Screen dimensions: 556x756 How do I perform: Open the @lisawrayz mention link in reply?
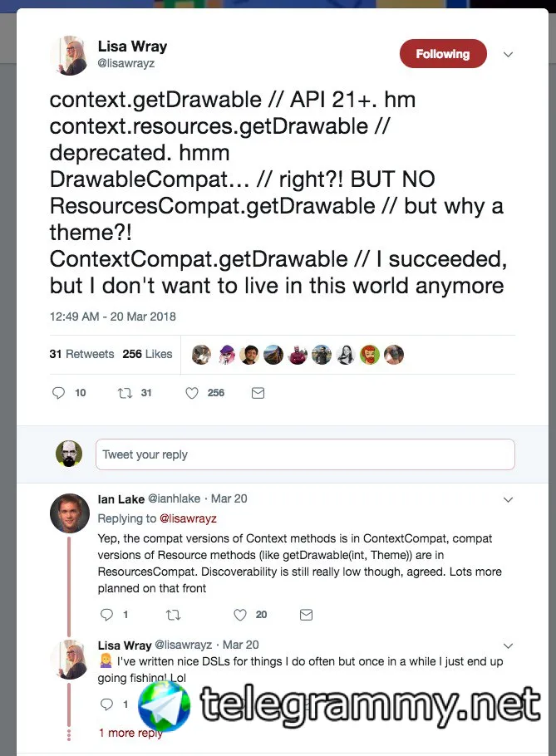point(188,518)
